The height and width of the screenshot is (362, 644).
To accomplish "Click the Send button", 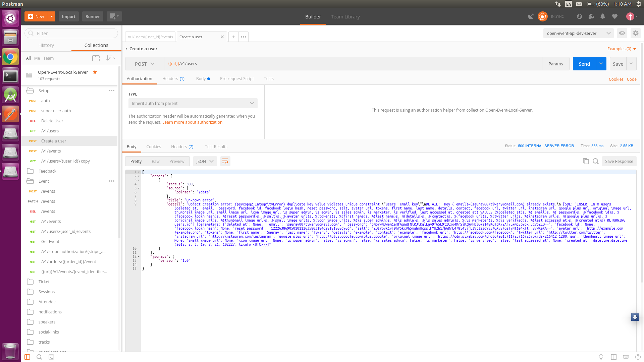I will point(584,64).
